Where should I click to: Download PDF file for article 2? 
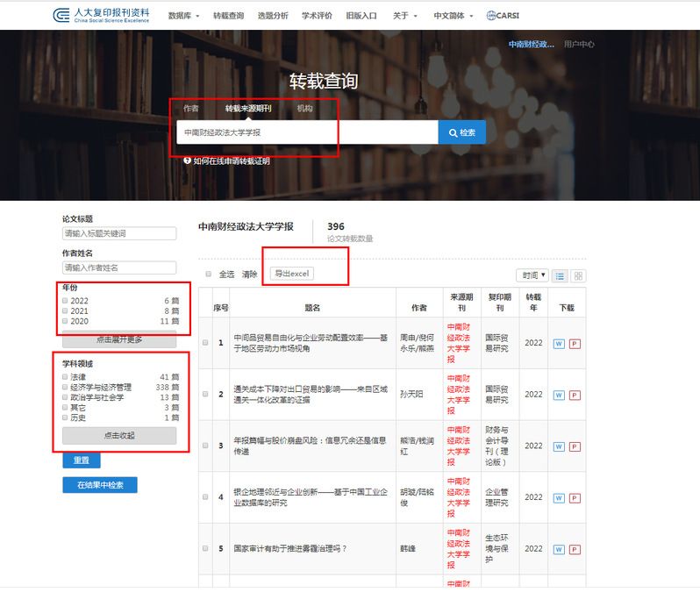(x=575, y=395)
